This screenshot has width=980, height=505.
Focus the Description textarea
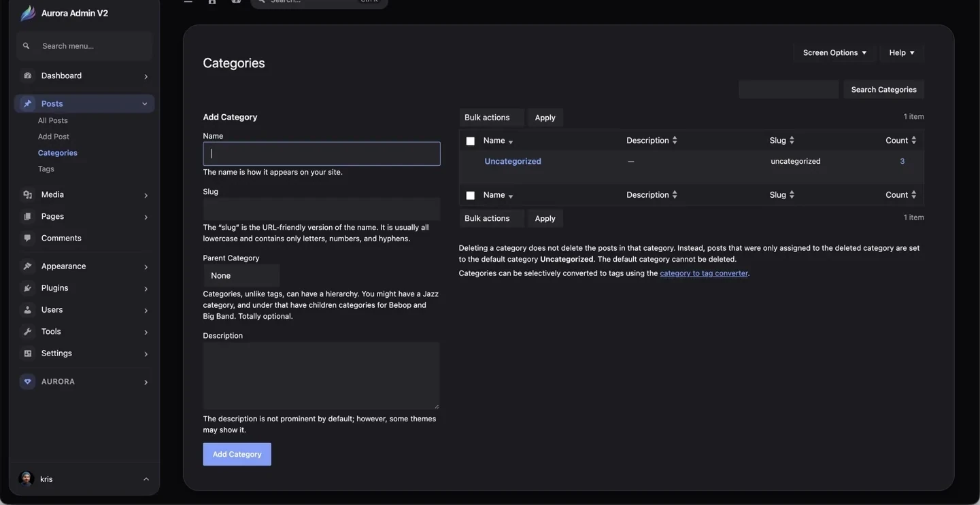tap(321, 375)
